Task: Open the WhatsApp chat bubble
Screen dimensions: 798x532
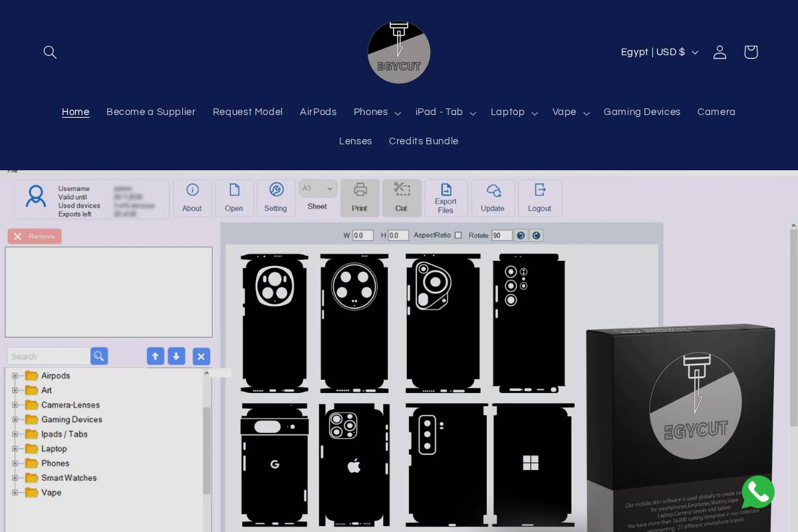Action: point(758,492)
